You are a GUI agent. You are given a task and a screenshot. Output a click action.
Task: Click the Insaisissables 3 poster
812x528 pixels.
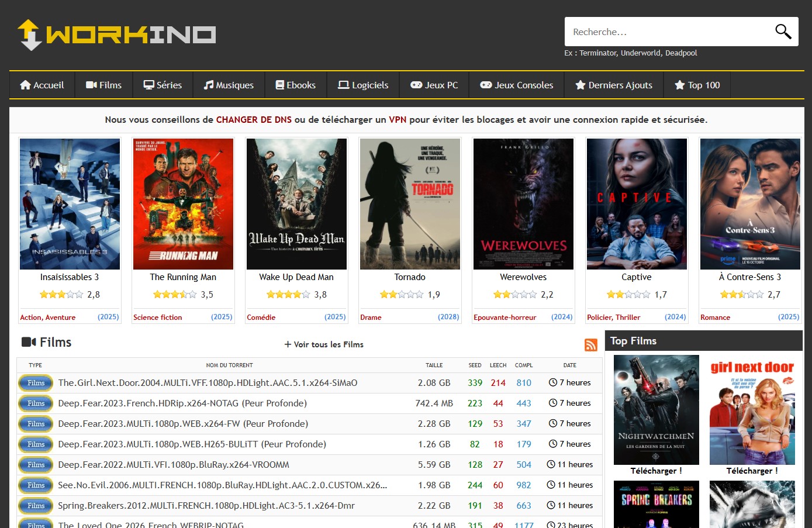pos(70,204)
